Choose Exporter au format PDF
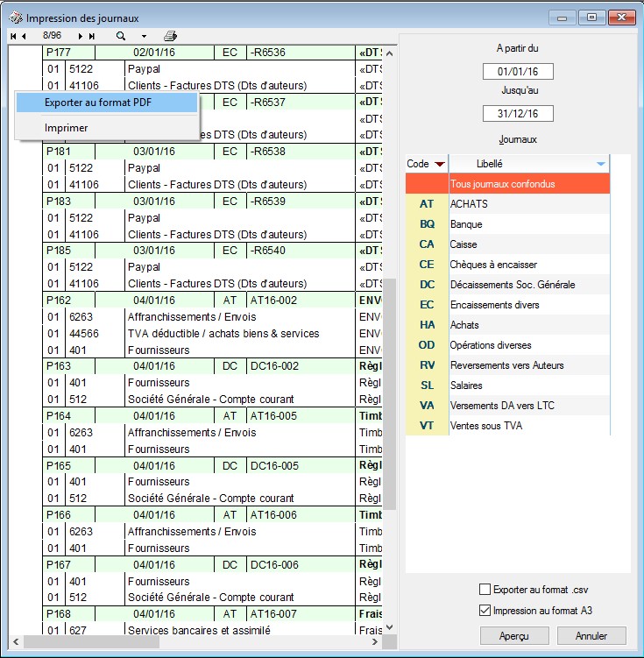644x658 pixels. (107, 103)
